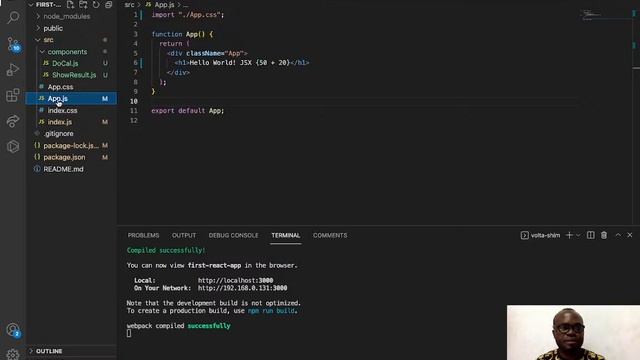Screen dimensions: 640x360
Task: Click the Hello World JSX h1 line
Action: tap(242, 63)
